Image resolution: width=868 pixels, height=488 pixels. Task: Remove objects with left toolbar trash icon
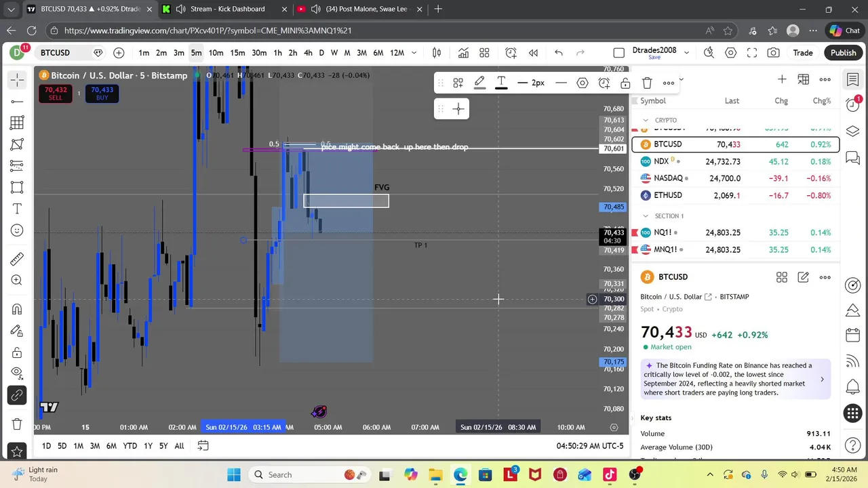pos(17,424)
